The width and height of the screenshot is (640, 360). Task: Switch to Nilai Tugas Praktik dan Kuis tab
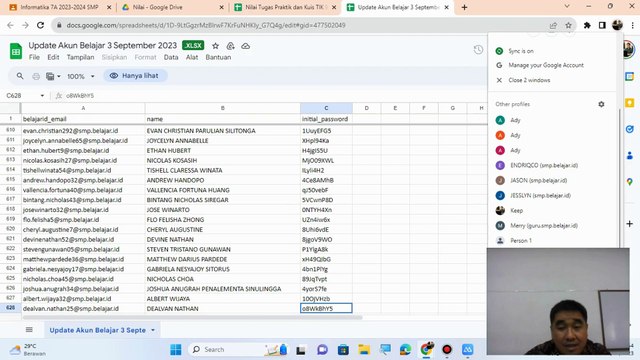(284, 7)
